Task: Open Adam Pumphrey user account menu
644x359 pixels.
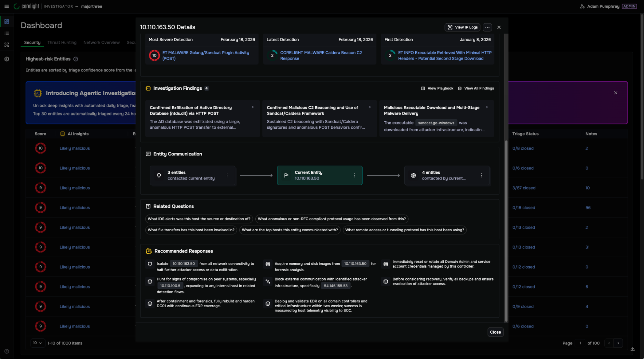Action: [608, 6]
